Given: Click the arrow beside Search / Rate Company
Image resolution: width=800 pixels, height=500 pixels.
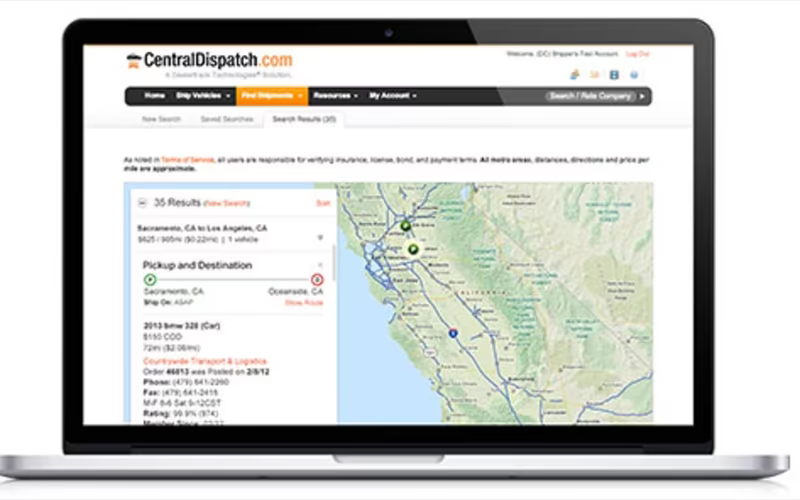Looking at the screenshot, I should (x=642, y=96).
